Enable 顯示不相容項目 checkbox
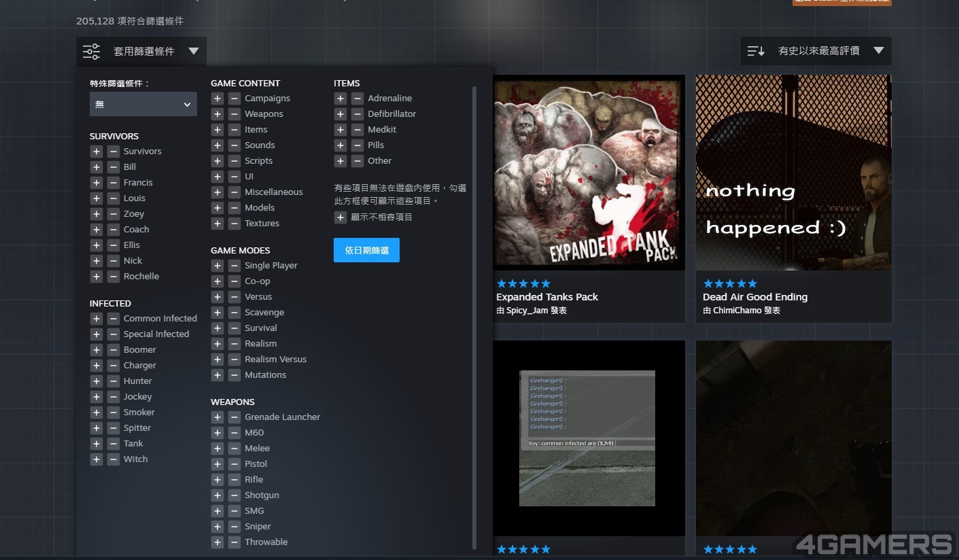Image resolution: width=959 pixels, height=560 pixels. pyautogui.click(x=340, y=217)
